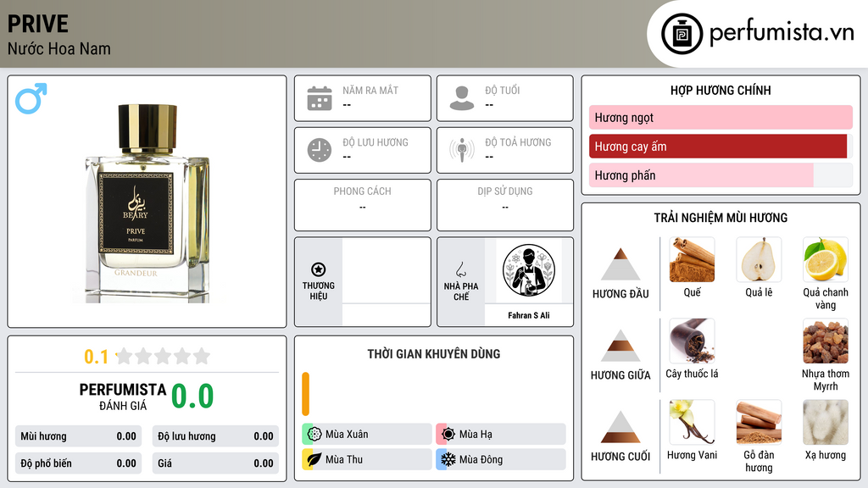Click the clock icon for Độ lưu hương
The width and height of the screenshot is (868, 488).
click(320, 150)
